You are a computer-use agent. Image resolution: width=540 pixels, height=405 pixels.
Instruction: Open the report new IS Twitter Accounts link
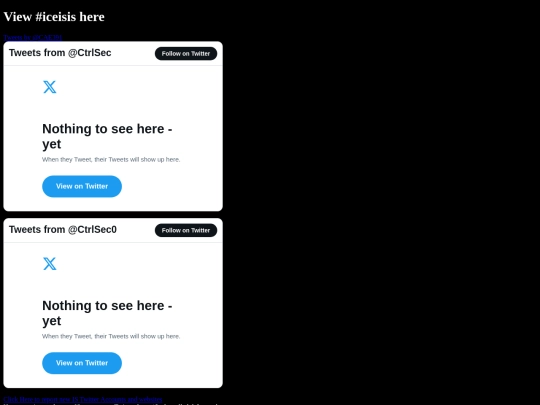83,399
